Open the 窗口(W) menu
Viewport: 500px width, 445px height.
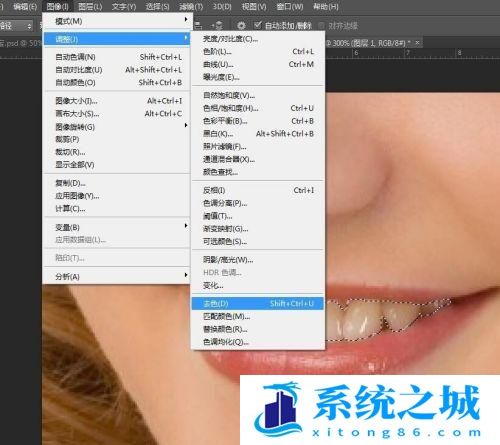[x=290, y=7]
